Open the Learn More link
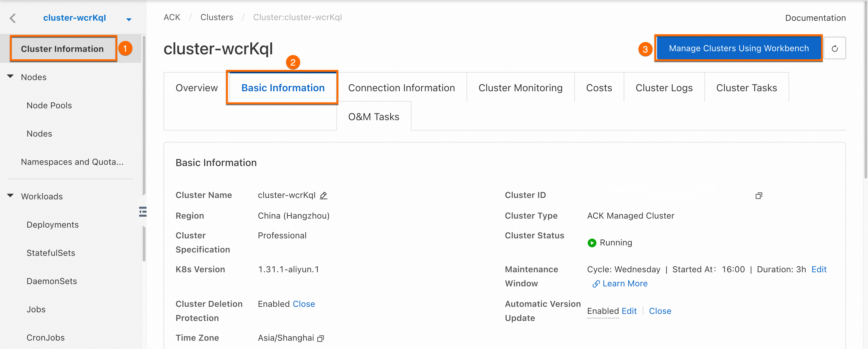This screenshot has width=868, height=349. pos(625,284)
